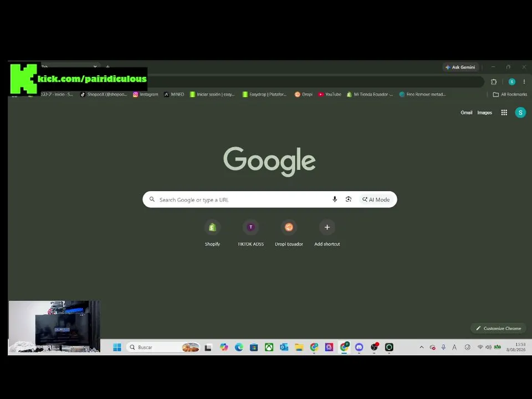Open the ShopooX TikTok bookmark
The width and height of the screenshot is (532, 399).
pyautogui.click(x=104, y=94)
